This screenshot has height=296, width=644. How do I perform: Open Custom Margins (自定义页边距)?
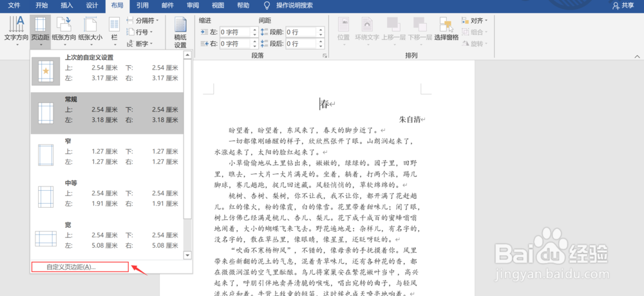click(80, 267)
